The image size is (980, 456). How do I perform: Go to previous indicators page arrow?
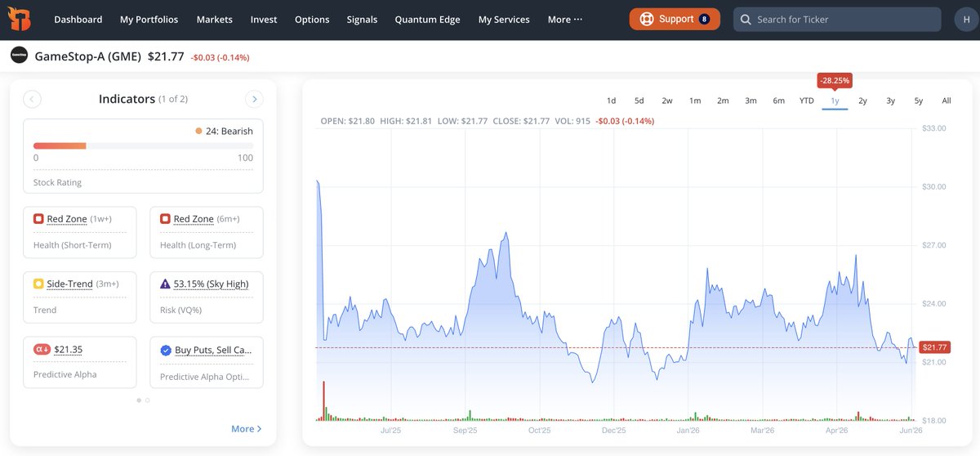33,100
